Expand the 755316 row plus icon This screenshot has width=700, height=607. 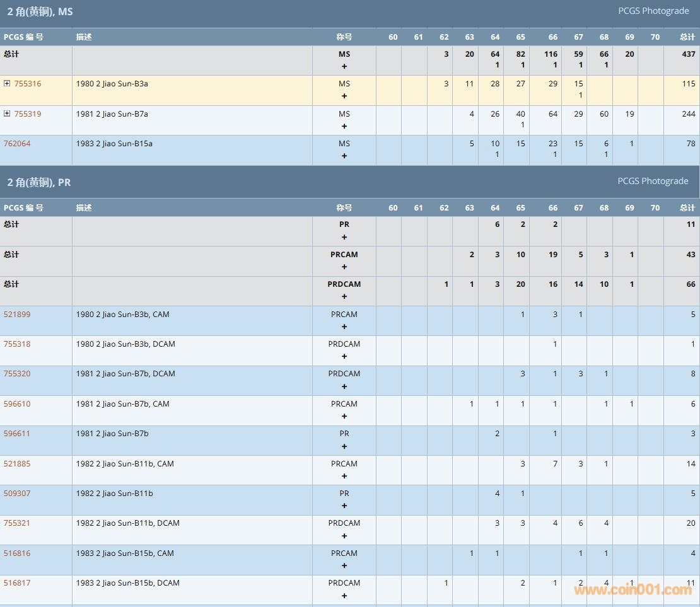coord(7,84)
